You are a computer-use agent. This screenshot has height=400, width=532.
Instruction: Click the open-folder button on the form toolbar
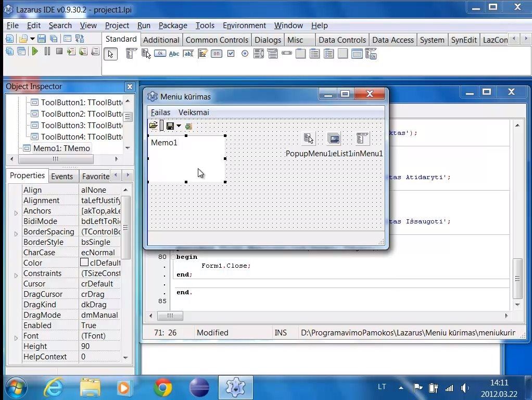tap(154, 126)
